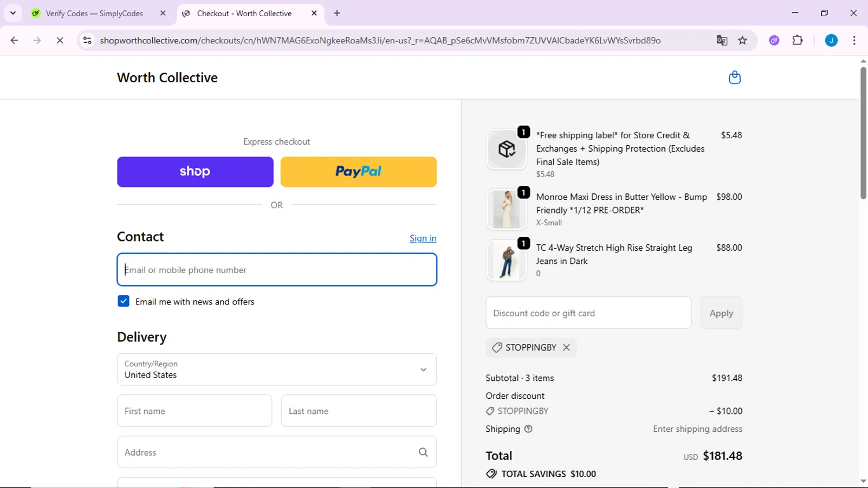The width and height of the screenshot is (868, 488).
Task: Open Chrome three-dot menu
Action: point(854,41)
